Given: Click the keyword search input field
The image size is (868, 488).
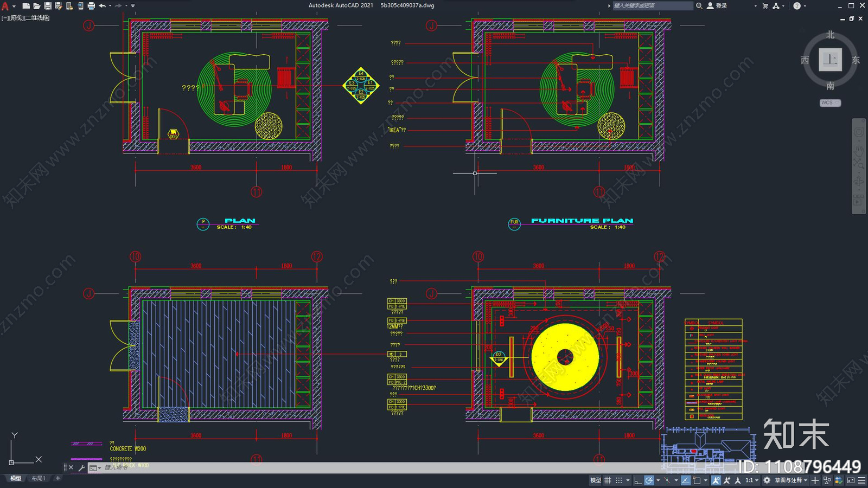Looking at the screenshot, I should pos(653,5).
